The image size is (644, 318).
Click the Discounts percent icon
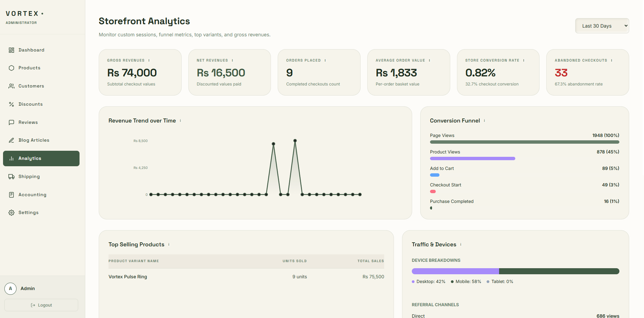(x=11, y=104)
